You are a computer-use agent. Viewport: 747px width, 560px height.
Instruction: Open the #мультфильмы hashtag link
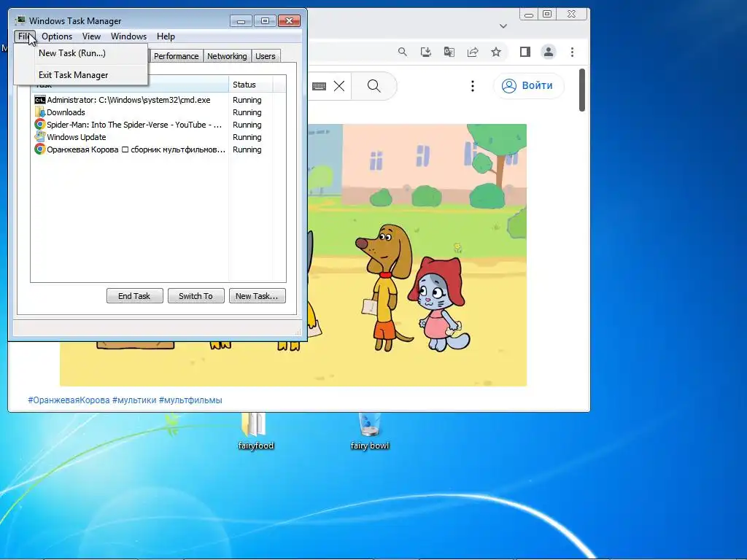tap(190, 400)
